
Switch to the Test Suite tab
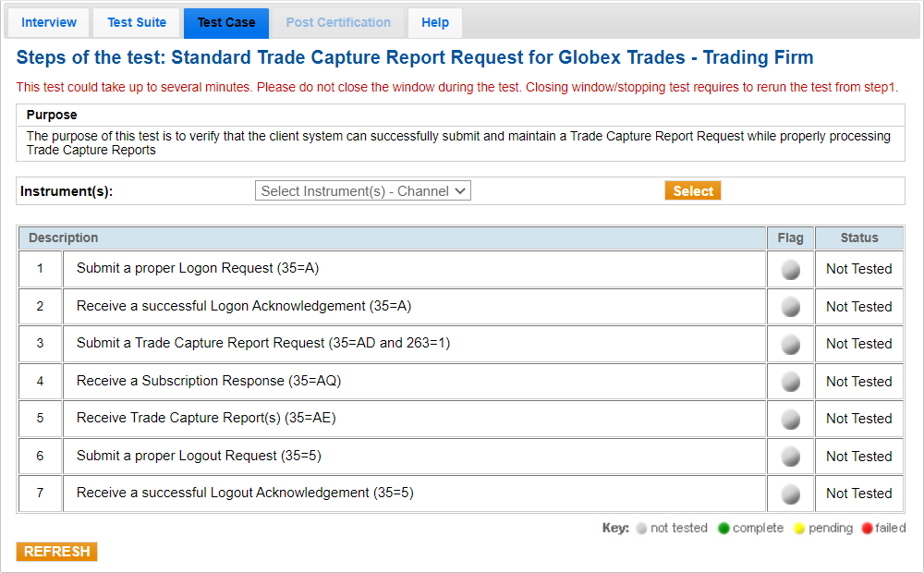pos(136,22)
